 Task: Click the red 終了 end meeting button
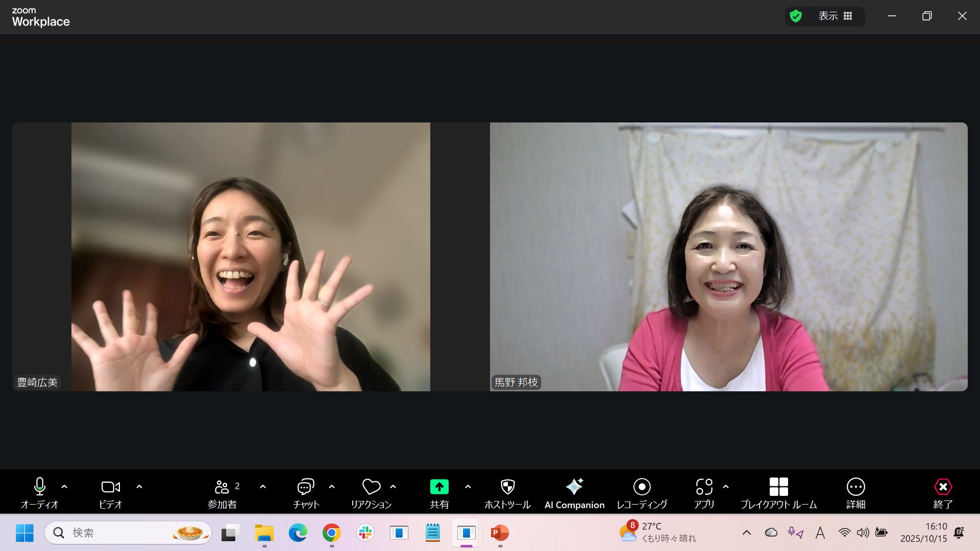pyautogui.click(x=943, y=492)
